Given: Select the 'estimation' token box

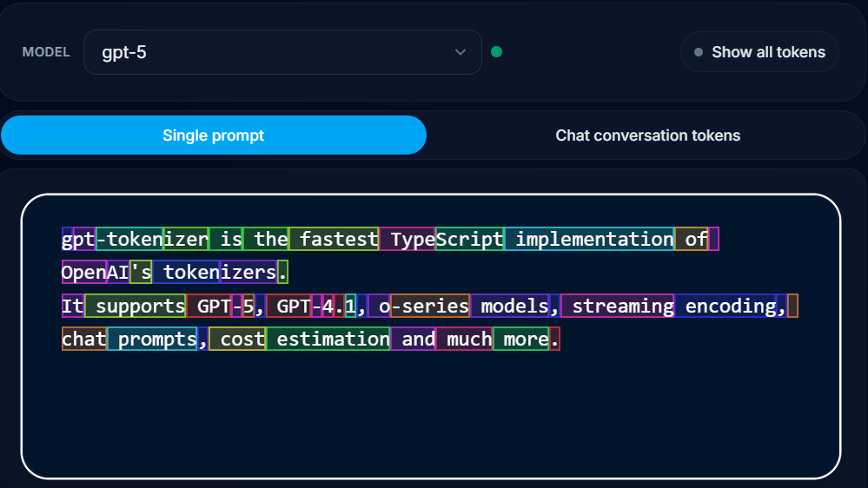Looking at the screenshot, I should [x=328, y=339].
